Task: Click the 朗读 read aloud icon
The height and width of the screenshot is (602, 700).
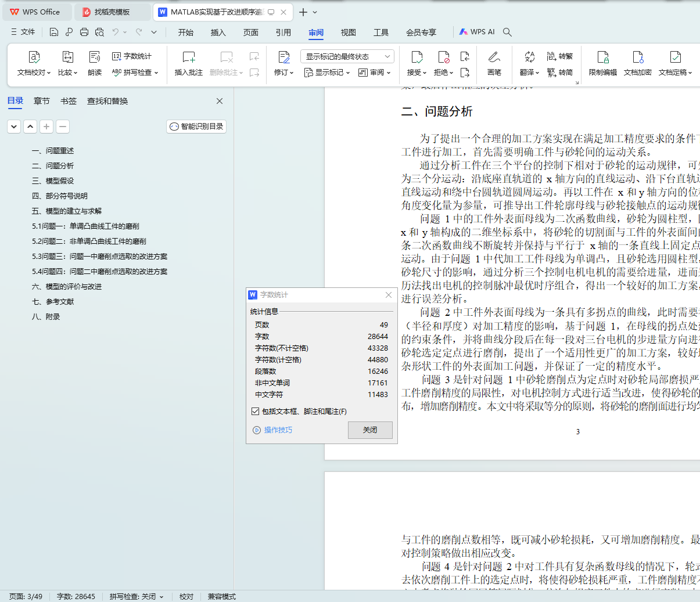Action: coord(95,57)
